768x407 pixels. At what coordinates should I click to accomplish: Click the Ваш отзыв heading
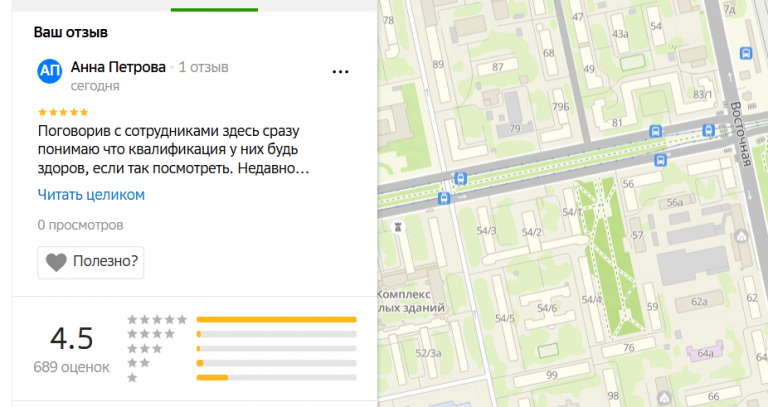click(x=71, y=32)
